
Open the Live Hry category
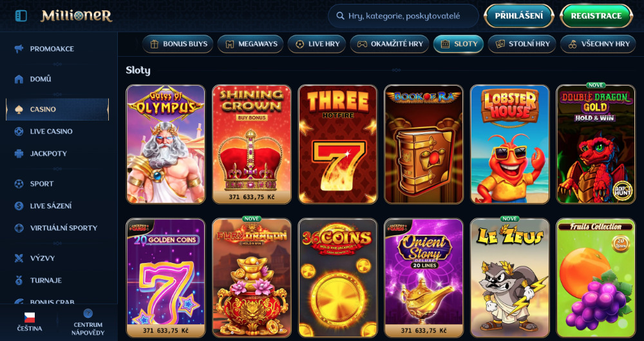pyautogui.click(x=317, y=44)
